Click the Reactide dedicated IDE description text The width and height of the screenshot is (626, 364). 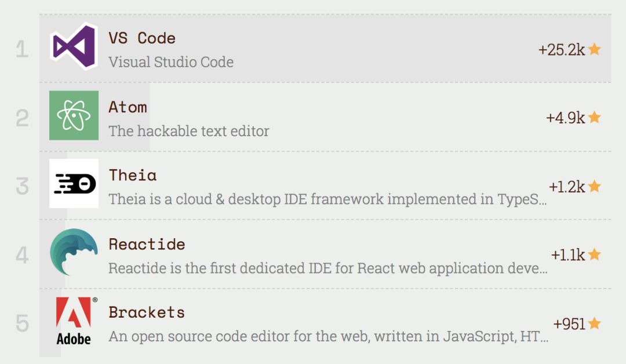(x=327, y=268)
